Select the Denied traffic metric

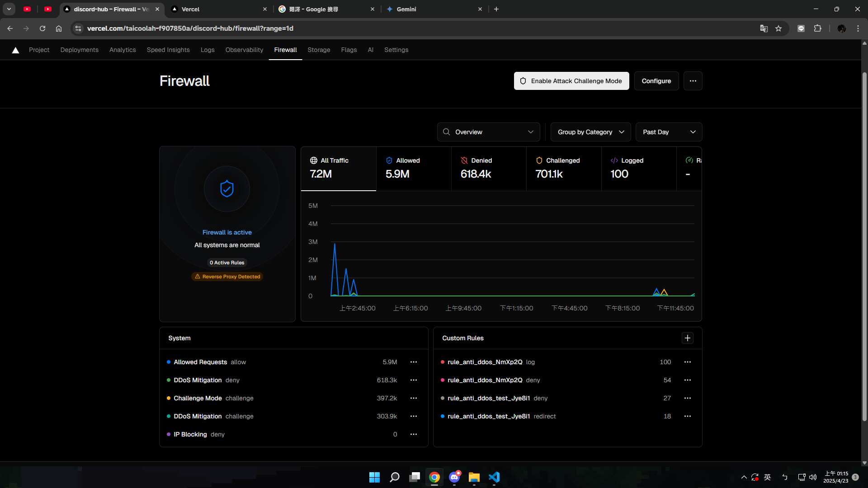tap(488, 168)
